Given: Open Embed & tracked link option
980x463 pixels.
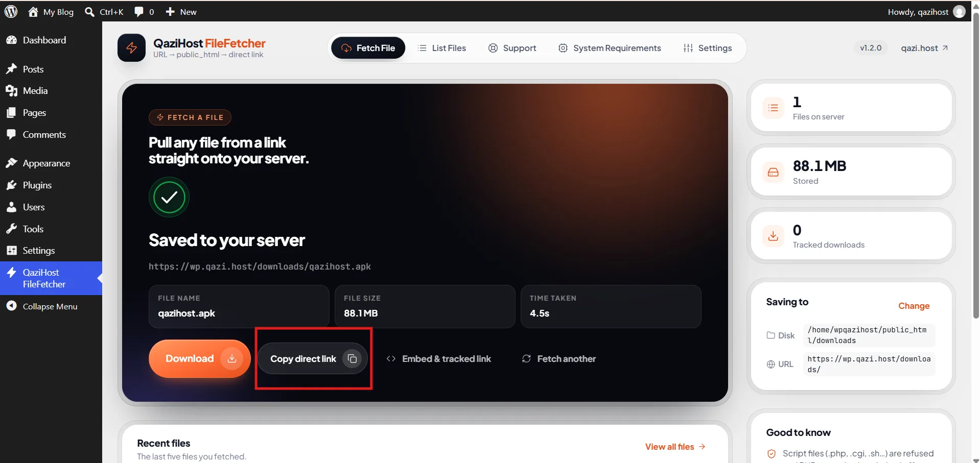Looking at the screenshot, I should pos(439,359).
